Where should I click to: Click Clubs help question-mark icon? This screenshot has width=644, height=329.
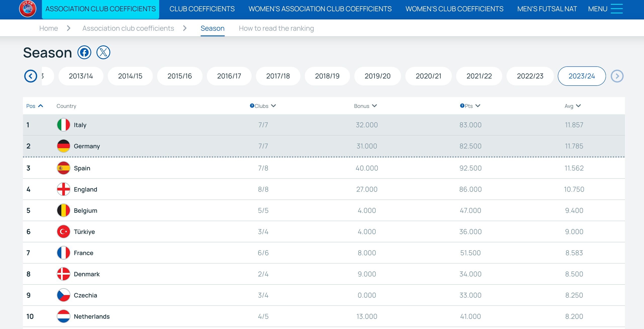point(252,106)
